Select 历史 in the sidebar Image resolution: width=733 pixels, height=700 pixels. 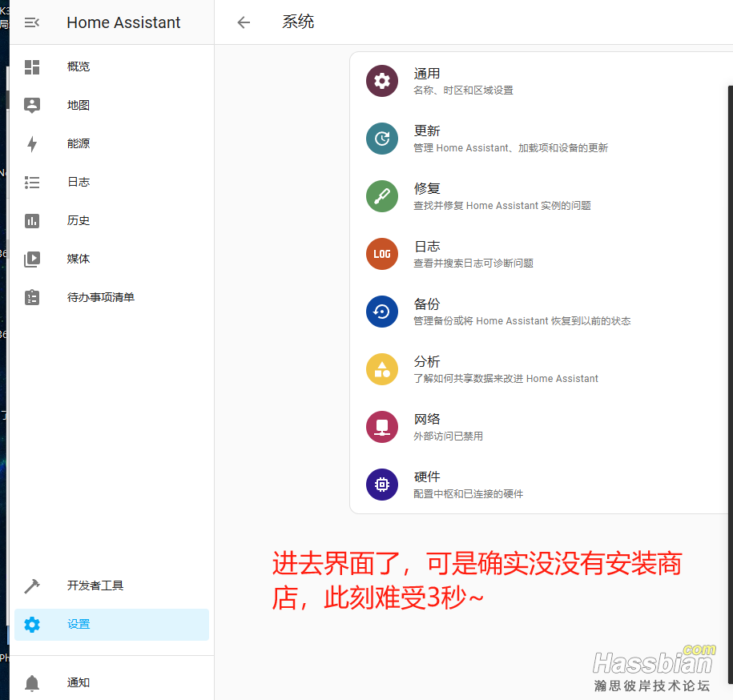pyautogui.click(x=111, y=220)
